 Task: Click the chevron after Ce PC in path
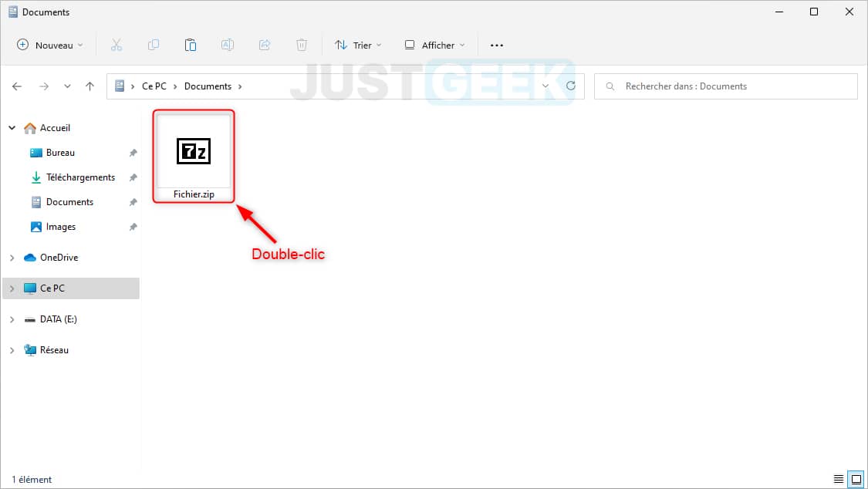coord(175,86)
